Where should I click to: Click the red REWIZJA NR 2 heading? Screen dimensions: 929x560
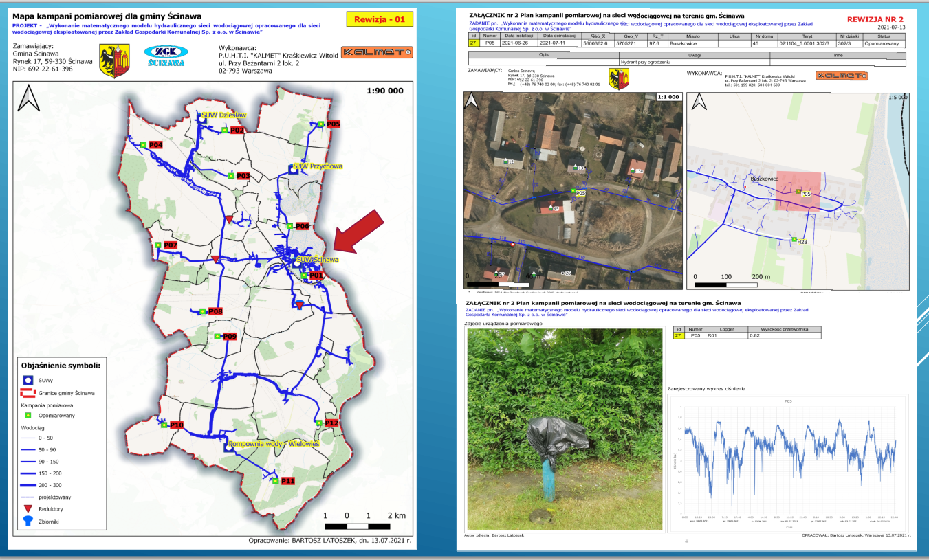point(874,21)
